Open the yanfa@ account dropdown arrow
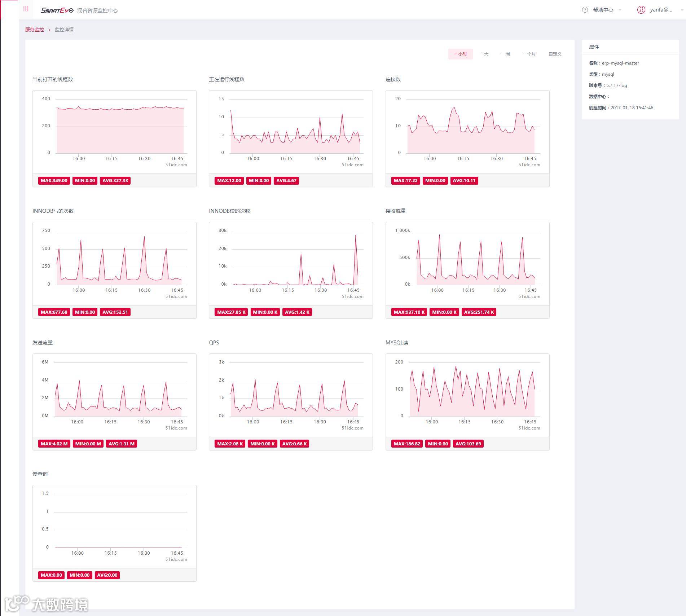 click(x=682, y=10)
